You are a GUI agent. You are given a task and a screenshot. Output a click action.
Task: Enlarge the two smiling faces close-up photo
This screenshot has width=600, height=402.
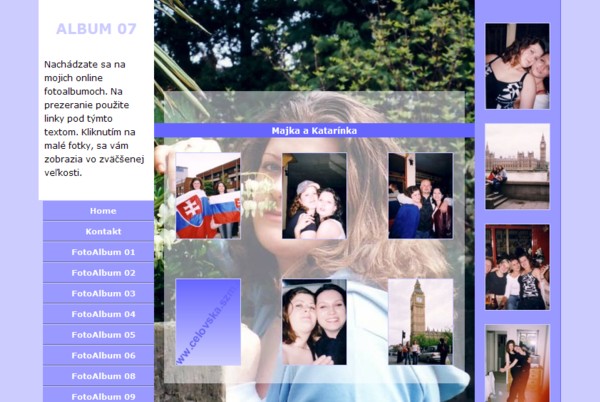click(x=314, y=322)
